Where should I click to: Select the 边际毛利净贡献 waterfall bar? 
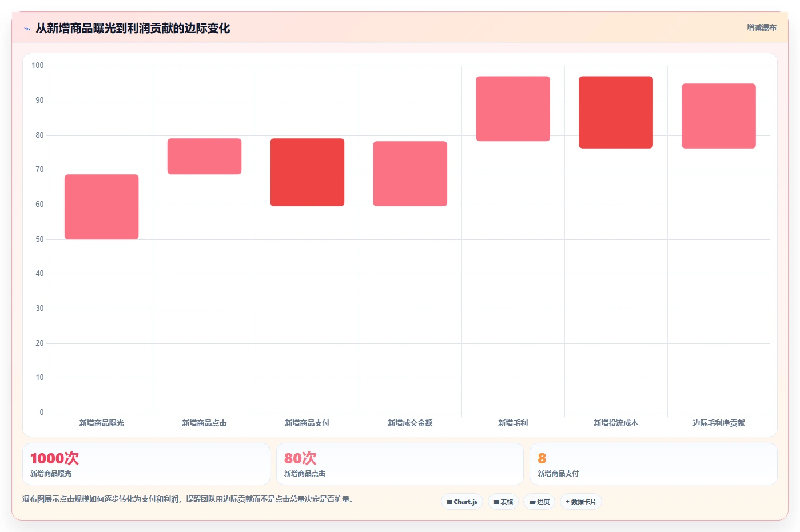pos(719,116)
